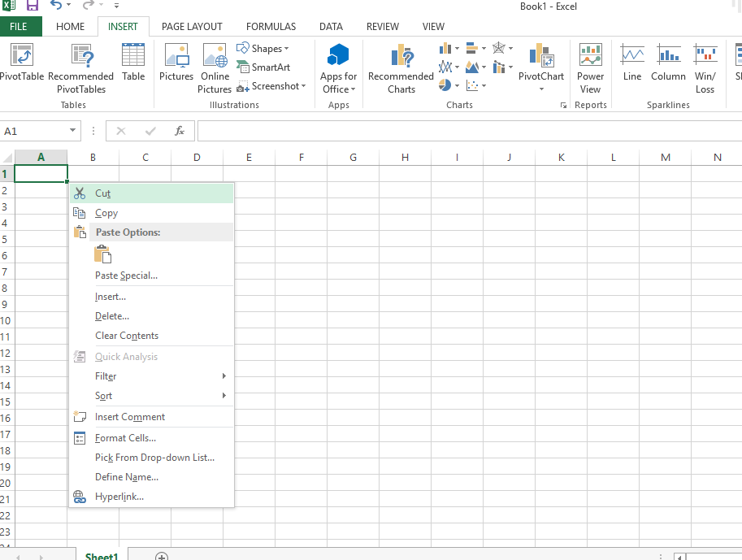
Task: Switch to the PAGE LAYOUT tab
Action: tap(192, 27)
